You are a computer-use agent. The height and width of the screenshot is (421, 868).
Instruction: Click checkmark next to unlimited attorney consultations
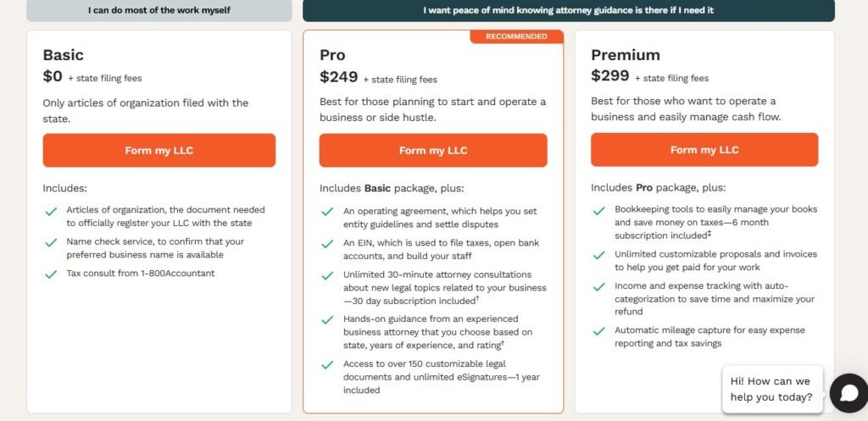(327, 275)
